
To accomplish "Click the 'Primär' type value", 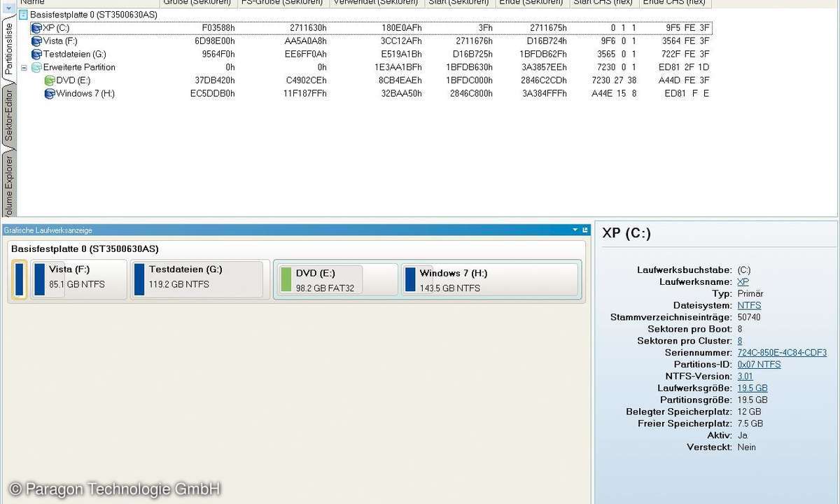I will click(750, 293).
